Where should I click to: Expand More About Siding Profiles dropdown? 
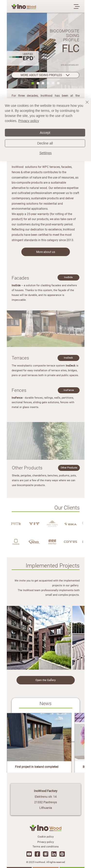click(45, 75)
